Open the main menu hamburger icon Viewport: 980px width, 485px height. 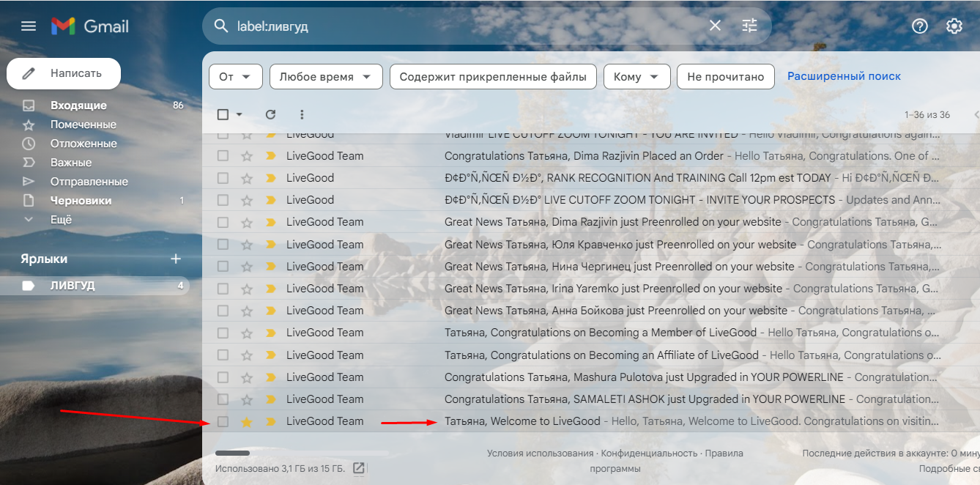29,26
